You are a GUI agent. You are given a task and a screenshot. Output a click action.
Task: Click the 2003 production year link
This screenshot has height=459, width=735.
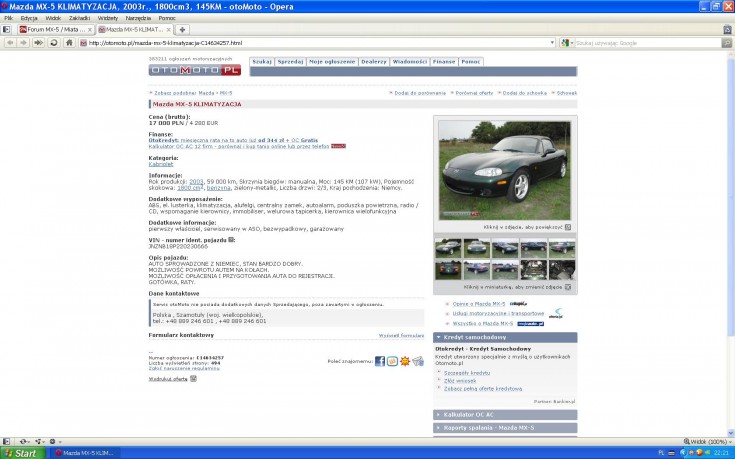[x=196, y=181]
